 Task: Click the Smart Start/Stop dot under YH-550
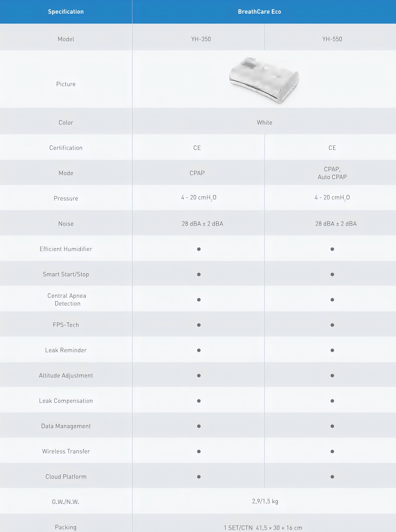click(332, 274)
